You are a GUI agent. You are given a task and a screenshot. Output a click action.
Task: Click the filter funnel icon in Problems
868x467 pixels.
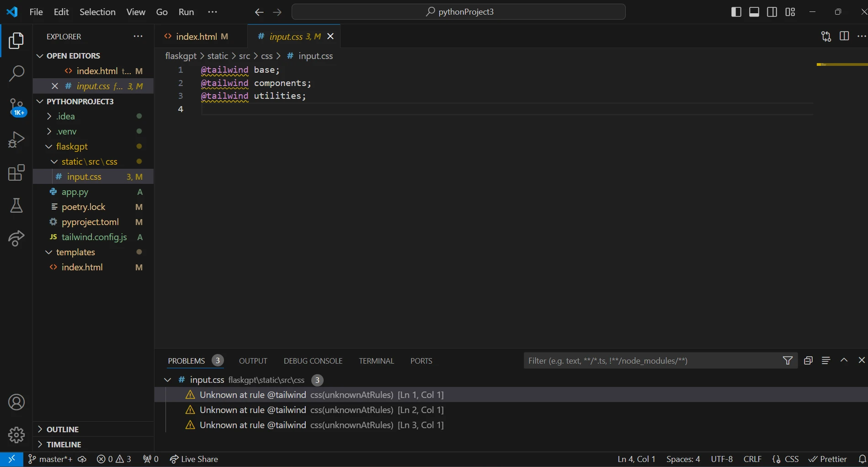pyautogui.click(x=788, y=360)
